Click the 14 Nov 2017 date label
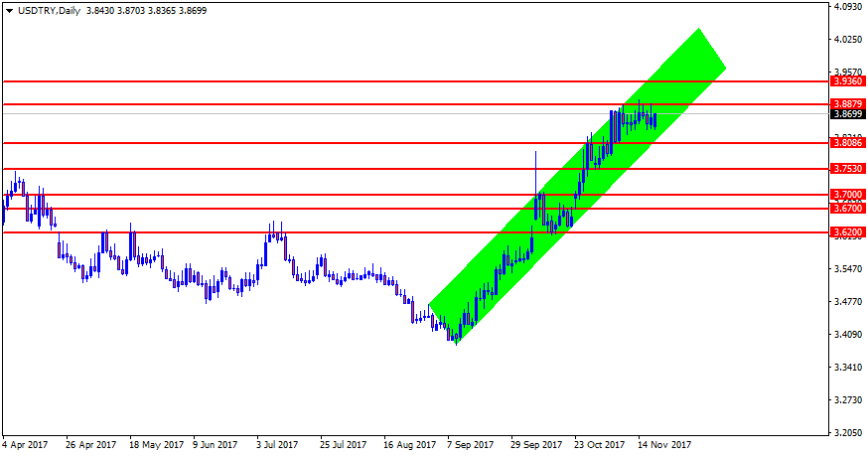Image resolution: width=868 pixels, height=456 pixels. [664, 445]
